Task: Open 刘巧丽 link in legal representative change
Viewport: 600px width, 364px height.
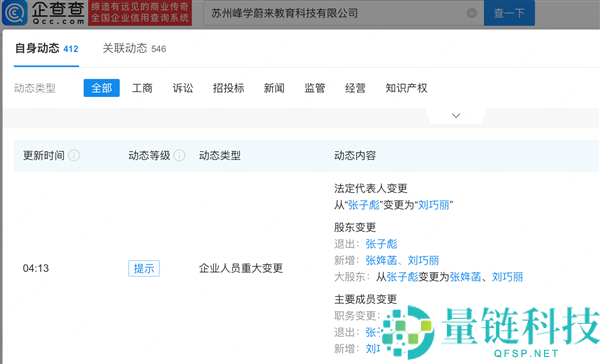Action: 434,205
